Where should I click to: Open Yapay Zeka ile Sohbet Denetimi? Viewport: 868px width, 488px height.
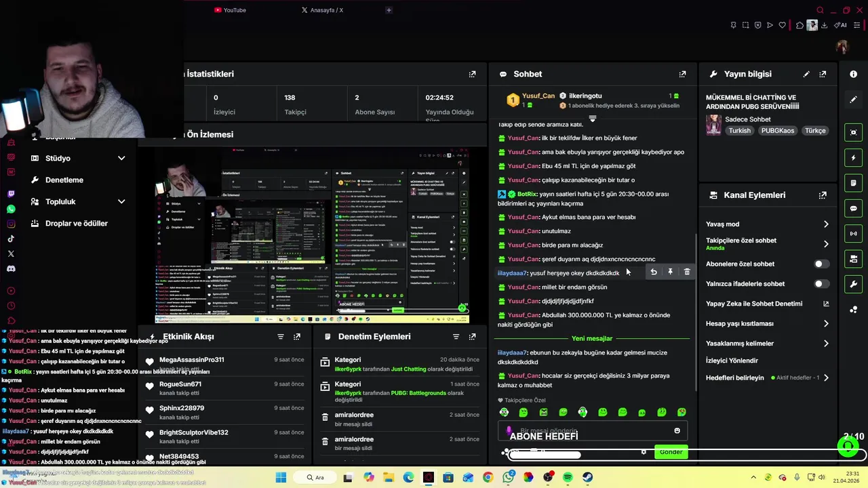[x=768, y=304]
